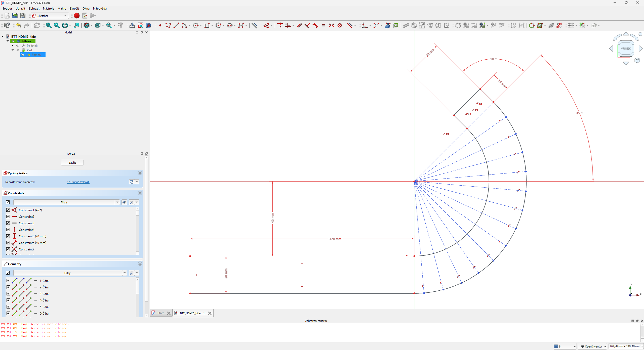The height and width of the screenshot is (350, 644).
Task: Select the Create line tool
Action: point(176,25)
